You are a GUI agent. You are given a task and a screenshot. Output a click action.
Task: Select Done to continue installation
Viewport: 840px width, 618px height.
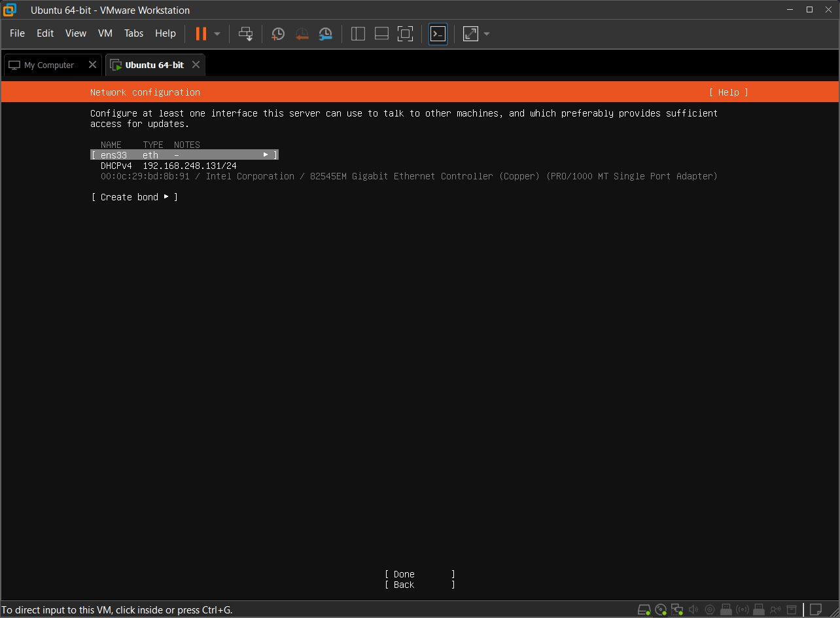(419, 574)
